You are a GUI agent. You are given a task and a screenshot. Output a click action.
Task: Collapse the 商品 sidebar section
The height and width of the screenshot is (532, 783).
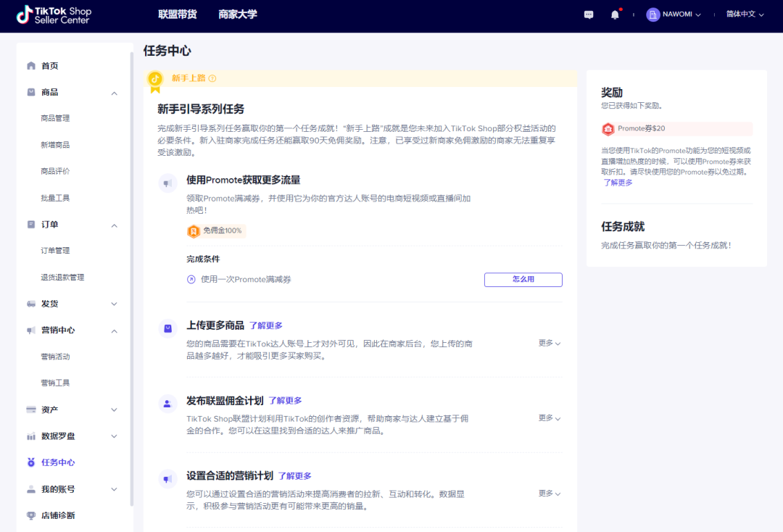pos(114,93)
